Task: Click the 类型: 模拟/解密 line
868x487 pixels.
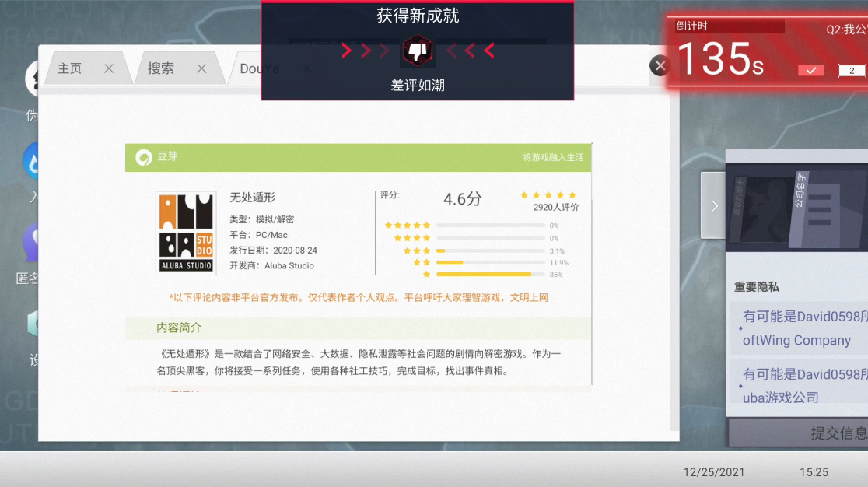Action: click(262, 219)
